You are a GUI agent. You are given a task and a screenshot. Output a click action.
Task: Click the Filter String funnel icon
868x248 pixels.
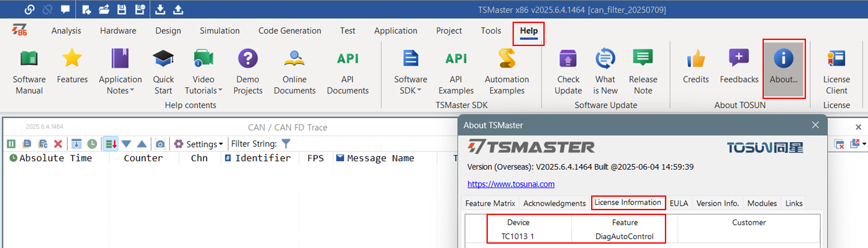tap(286, 143)
